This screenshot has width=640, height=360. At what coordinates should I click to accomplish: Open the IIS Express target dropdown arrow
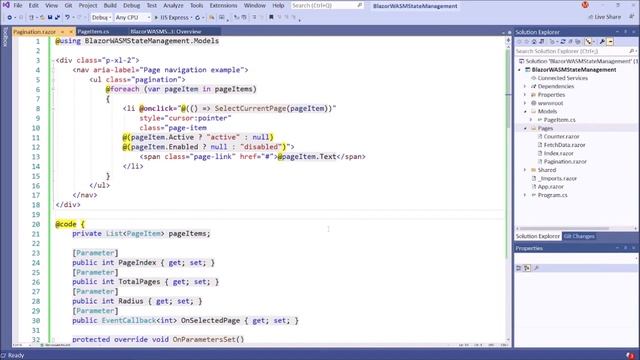[x=191, y=18]
